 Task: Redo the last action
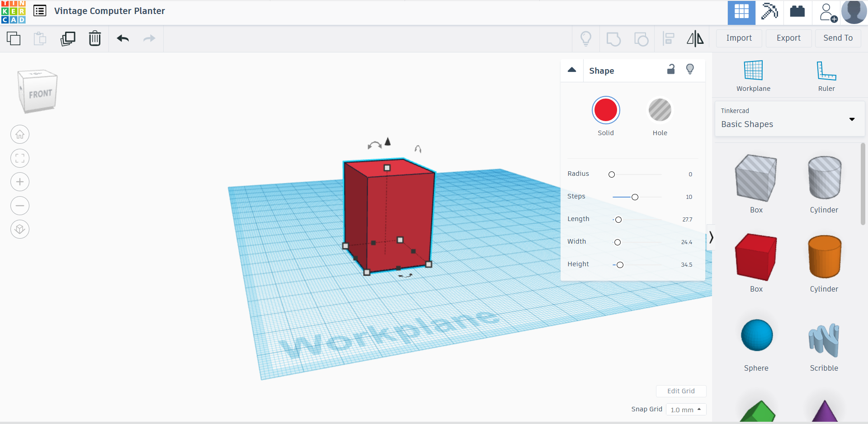tap(149, 38)
